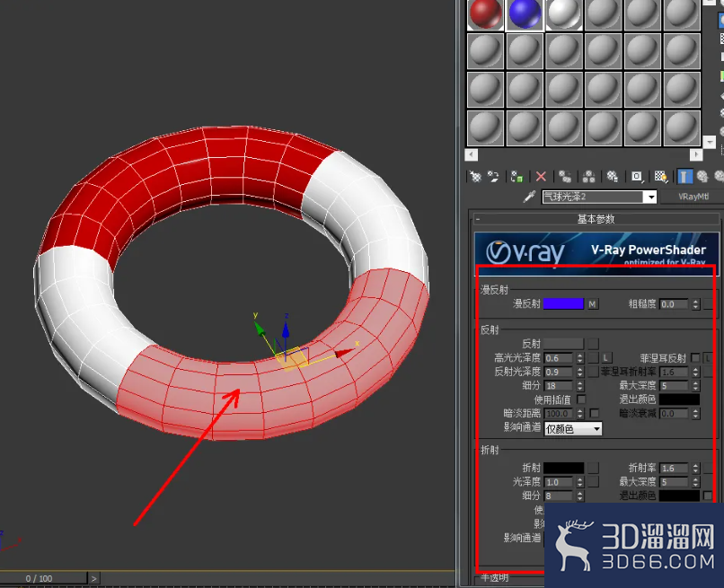Viewport: 724px width, 588px height.
Task: Pick material with eyedropper tool
Action: tap(530, 197)
